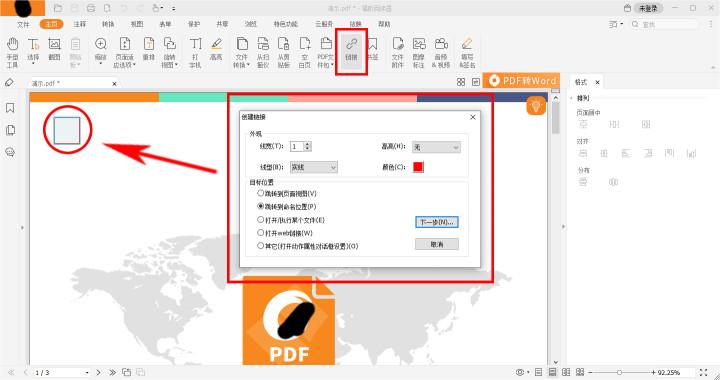Image resolution: width=720 pixels, height=380 pixels.
Task: Click Fill & Sign icon (填写&签名)
Action: point(467,52)
